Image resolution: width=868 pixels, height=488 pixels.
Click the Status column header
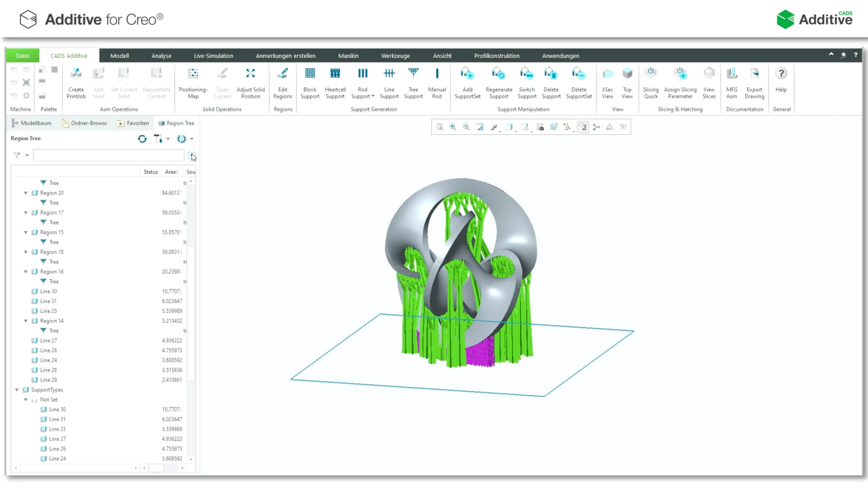[151, 172]
